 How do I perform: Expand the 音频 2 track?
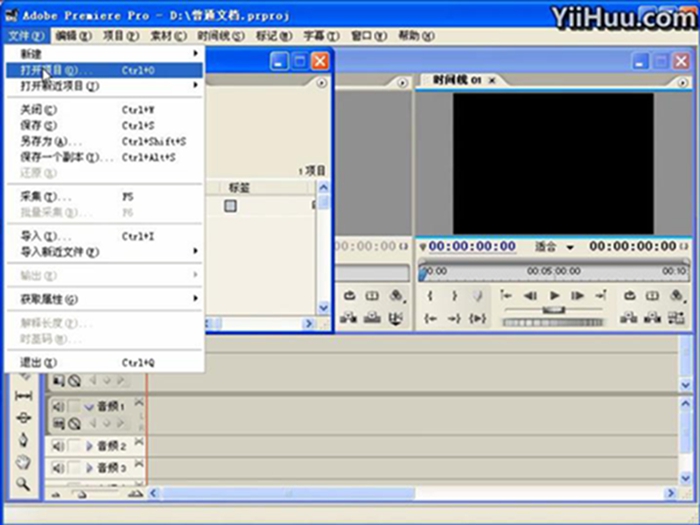[89, 445]
